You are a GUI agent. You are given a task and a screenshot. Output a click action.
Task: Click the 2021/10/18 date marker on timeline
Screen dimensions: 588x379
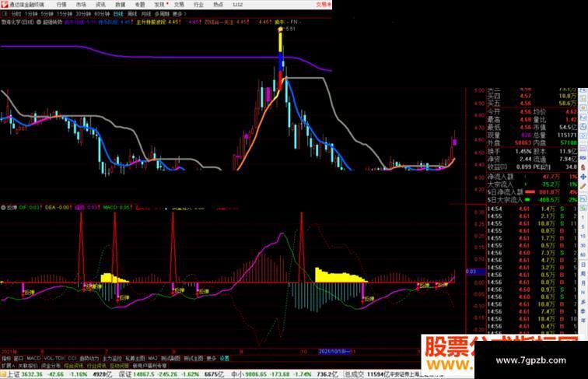334,352
